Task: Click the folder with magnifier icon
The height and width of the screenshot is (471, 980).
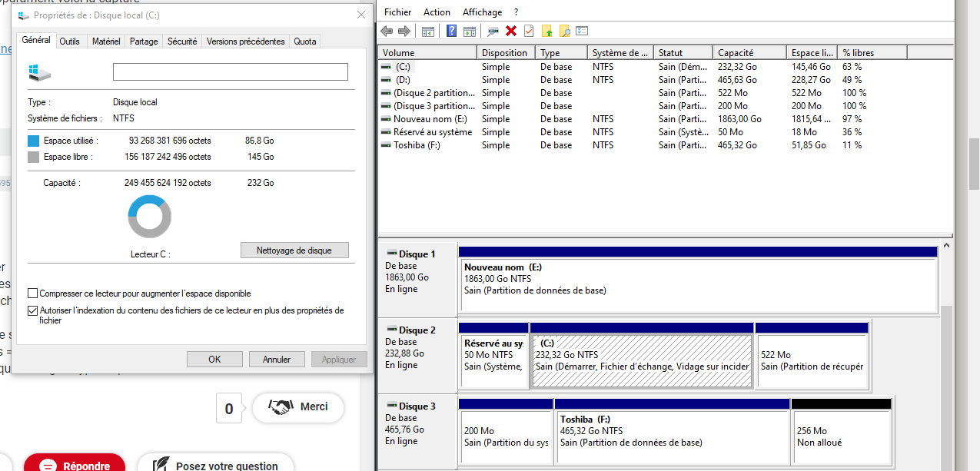Action: (x=565, y=31)
